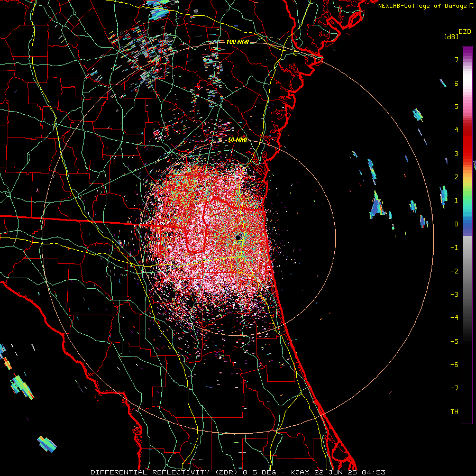Viewport: 476px width, 476px height.
Task: Click the 3 dB scale label
Action: point(456,153)
